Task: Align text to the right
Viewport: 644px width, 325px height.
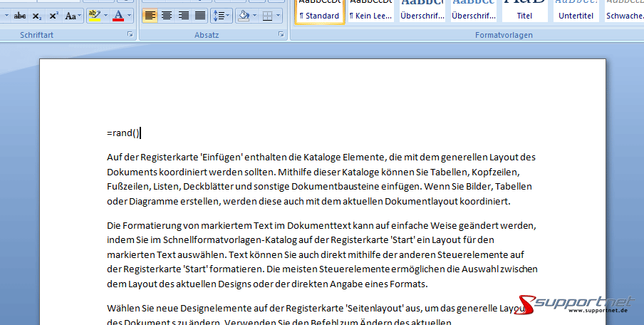Action: pyautogui.click(x=184, y=15)
